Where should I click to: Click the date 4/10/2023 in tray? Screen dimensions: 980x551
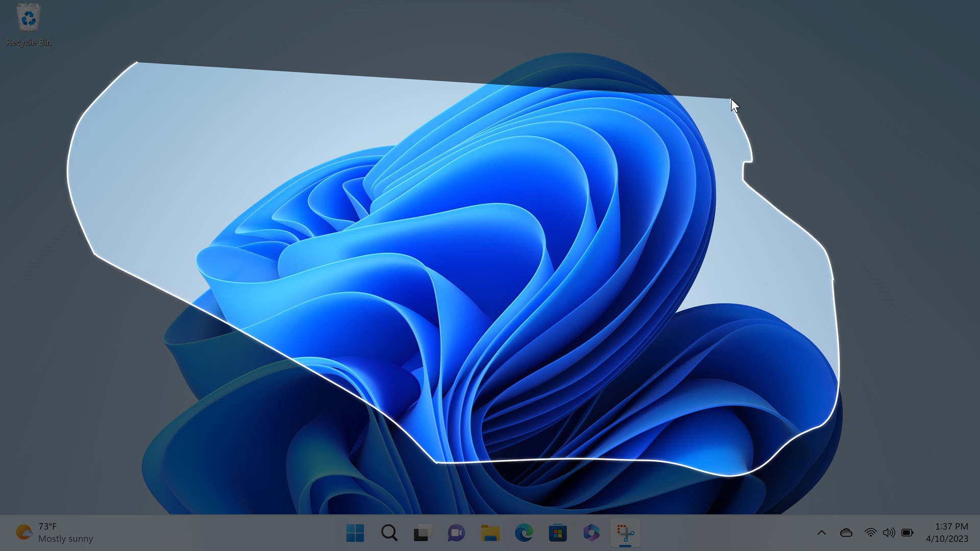coord(947,539)
